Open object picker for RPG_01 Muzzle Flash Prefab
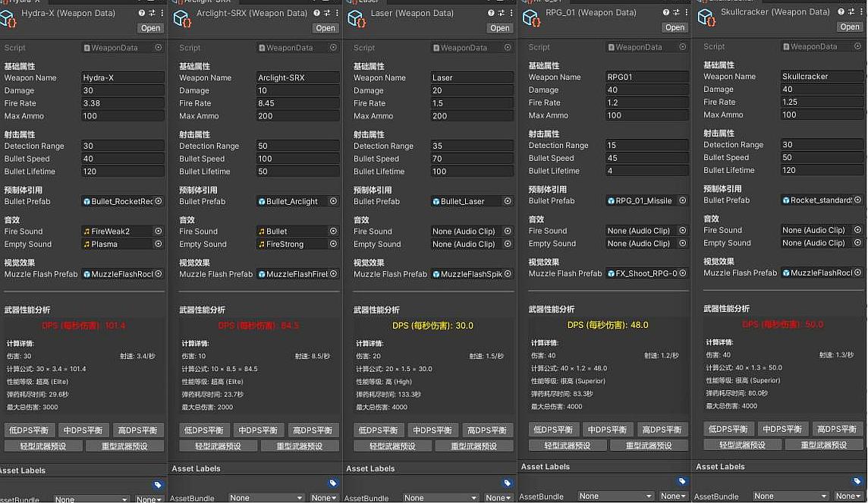The height and width of the screenshot is (504, 868). point(683,273)
